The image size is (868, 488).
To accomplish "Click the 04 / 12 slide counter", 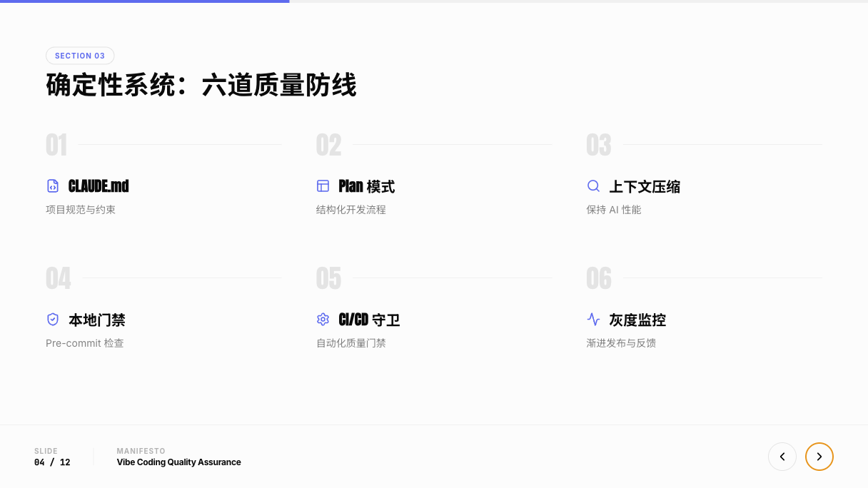I will click(x=52, y=462).
